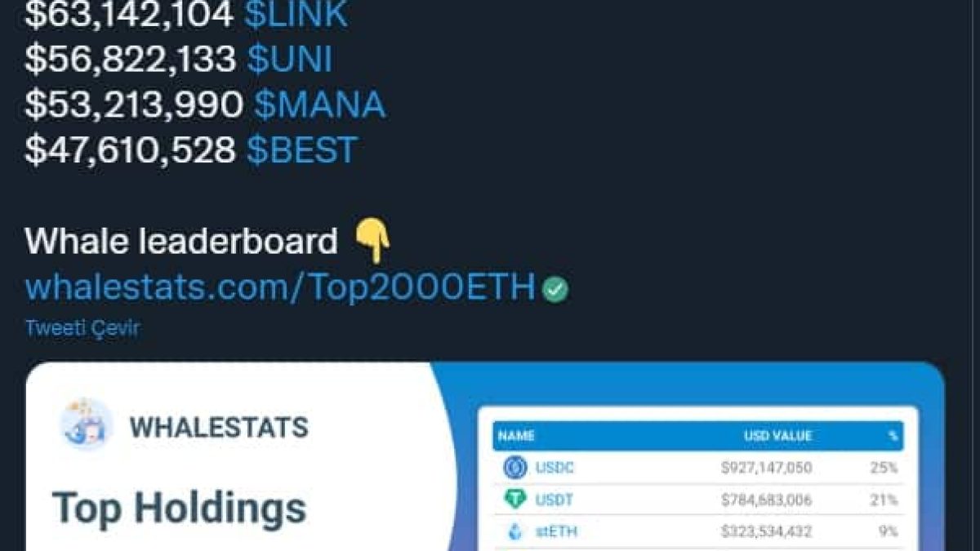Click the USDT name in the table
980x551 pixels.
555,500
